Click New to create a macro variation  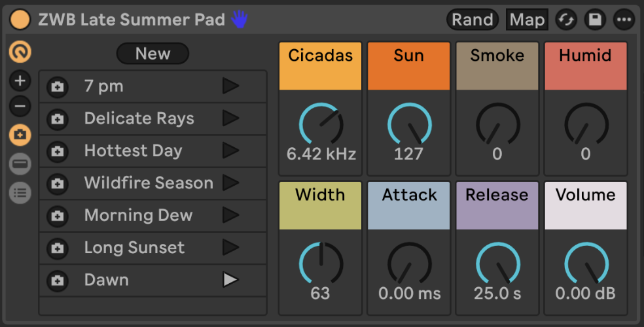coord(152,54)
